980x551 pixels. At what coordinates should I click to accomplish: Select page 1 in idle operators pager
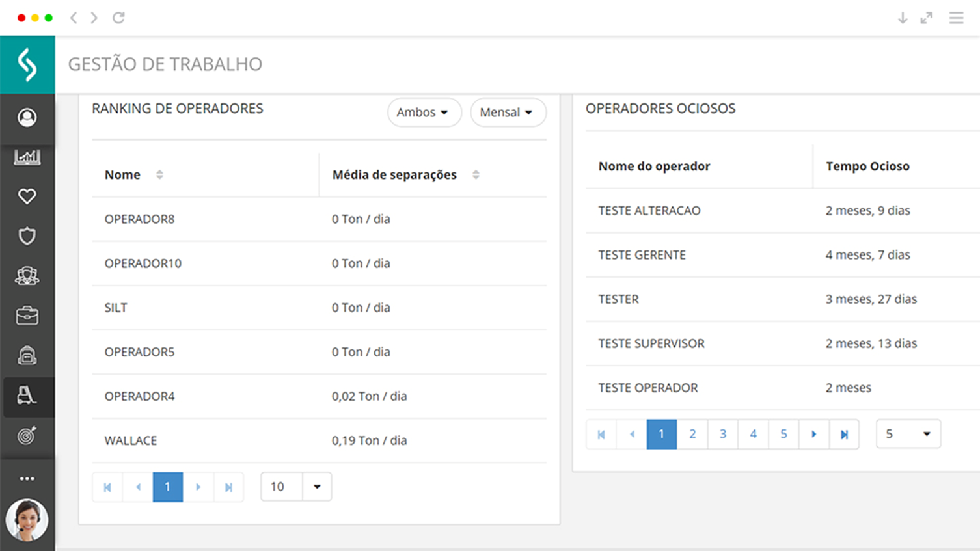[662, 434]
